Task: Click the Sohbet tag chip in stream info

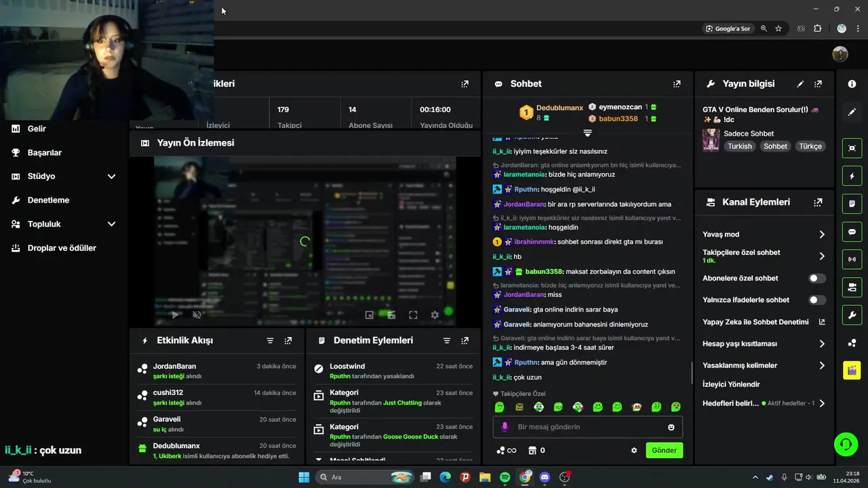Action: pyautogui.click(x=775, y=146)
